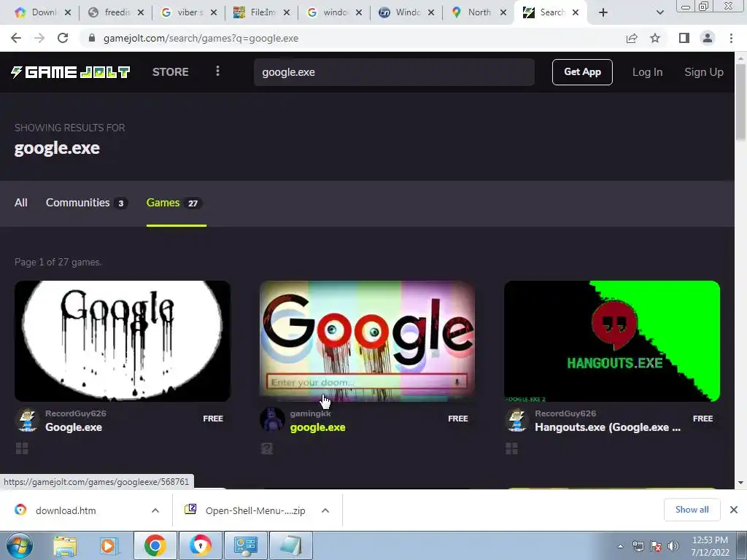The image size is (747, 560).
Task: Click the taskbar clock showing 12:53 PM
Action: coord(710,546)
